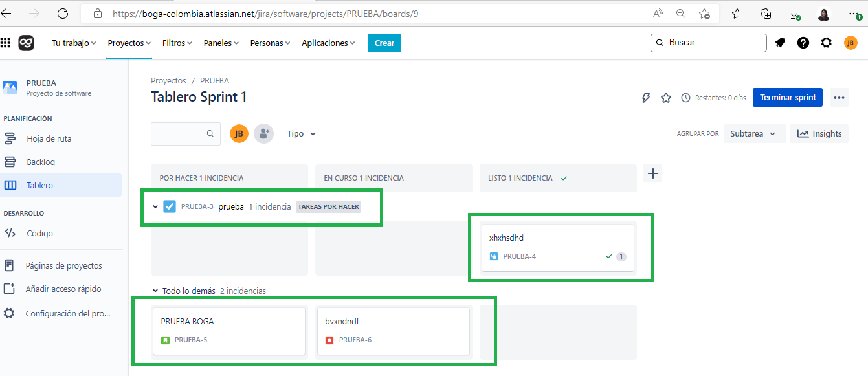
Task: Click the Buscar search field in header
Action: click(709, 43)
